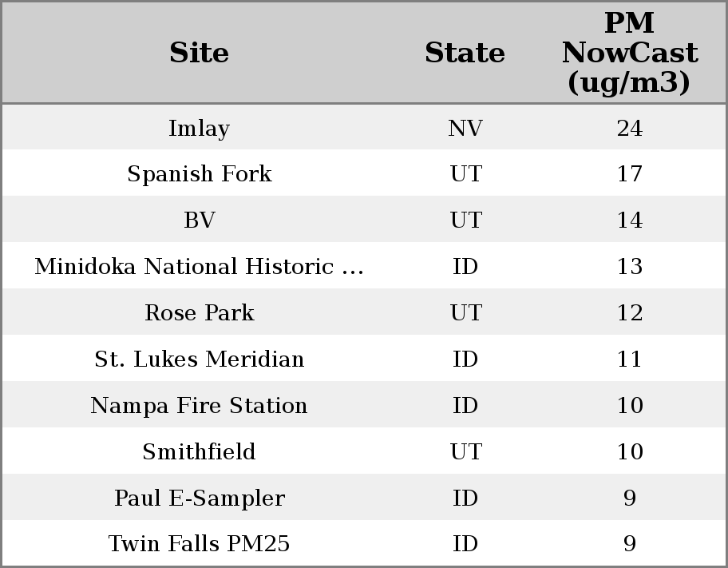Click the Twin Falls PM25 site
Viewport: 728px width, 568px height.
click(199, 544)
